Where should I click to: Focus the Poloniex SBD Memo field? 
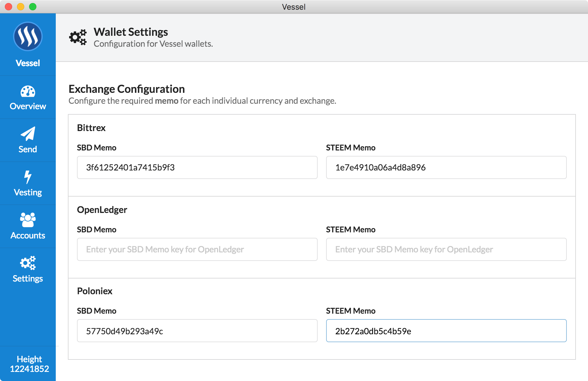pos(197,331)
